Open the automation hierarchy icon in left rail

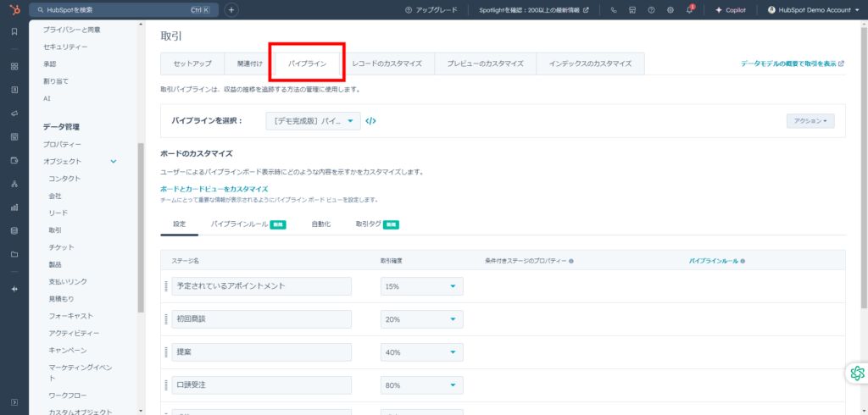click(14, 184)
